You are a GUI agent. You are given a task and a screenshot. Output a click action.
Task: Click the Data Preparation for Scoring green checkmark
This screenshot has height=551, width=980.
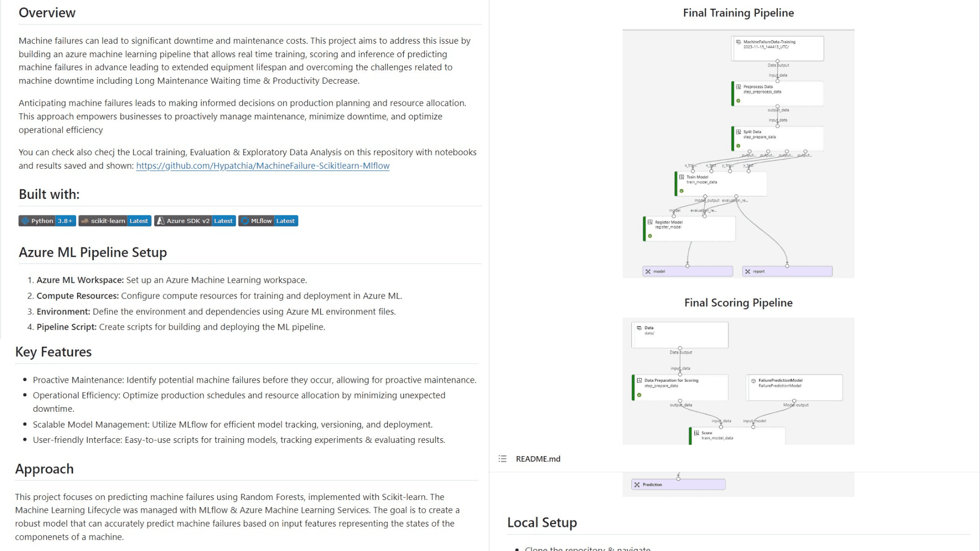(x=639, y=395)
